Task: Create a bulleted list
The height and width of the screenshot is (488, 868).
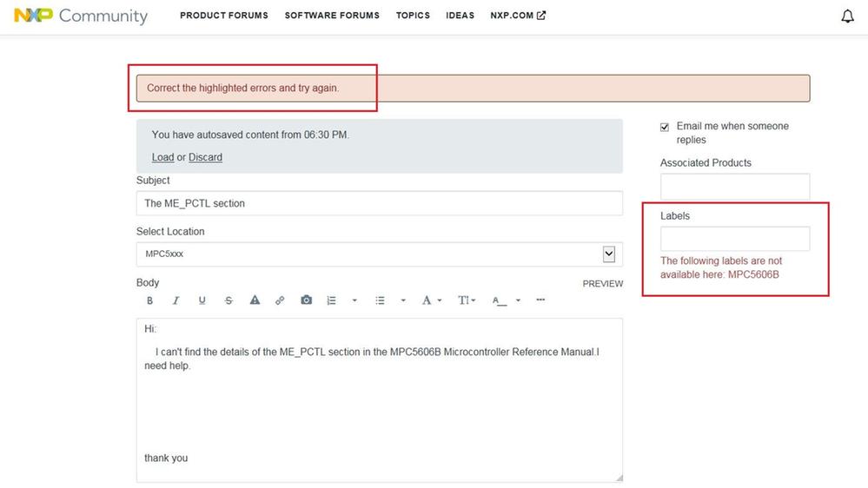Action: tap(380, 300)
